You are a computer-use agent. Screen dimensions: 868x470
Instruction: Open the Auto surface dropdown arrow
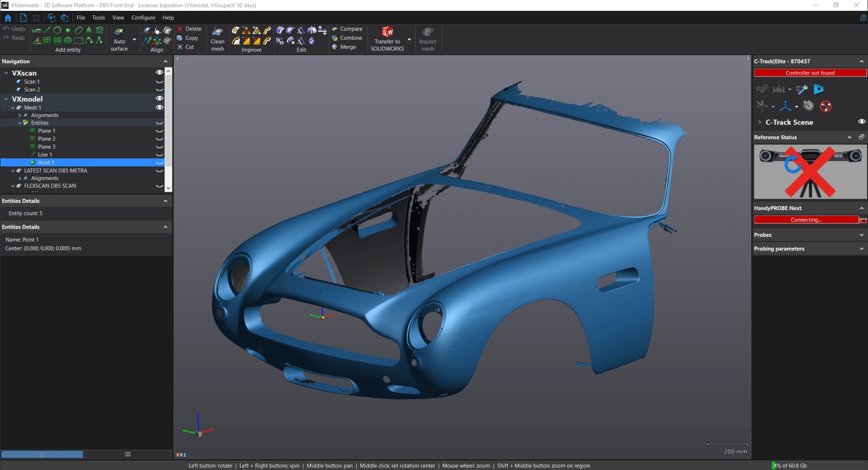click(134, 40)
